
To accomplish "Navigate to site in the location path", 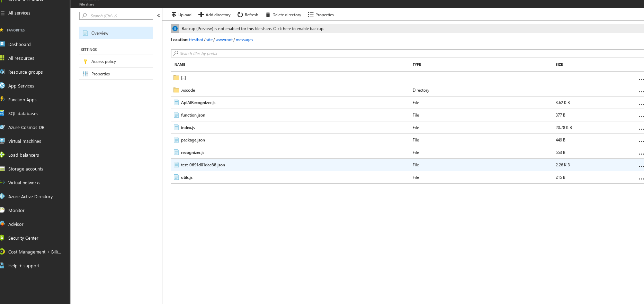I will tap(209, 40).
